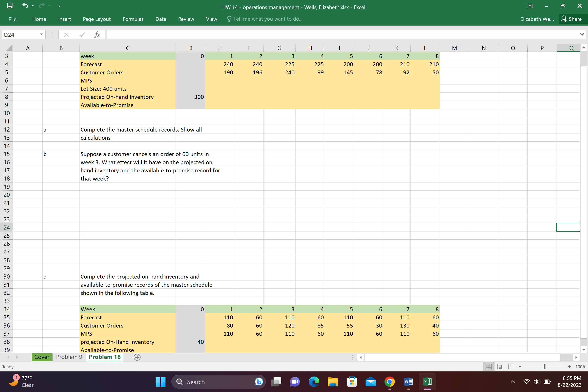This screenshot has width=588, height=392.
Task: Switch to Page Layout view in status bar
Action: (500, 366)
